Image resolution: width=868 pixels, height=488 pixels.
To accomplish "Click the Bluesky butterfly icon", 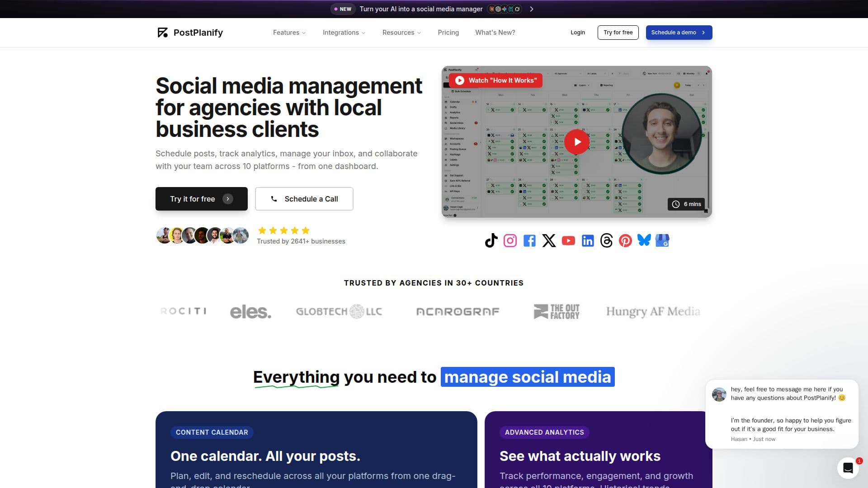I will tap(644, 240).
